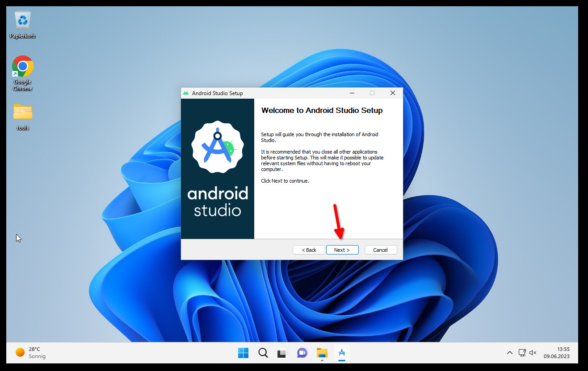This screenshot has width=588, height=371.
Task: Cancel the Android Studio Setup
Action: coord(381,250)
